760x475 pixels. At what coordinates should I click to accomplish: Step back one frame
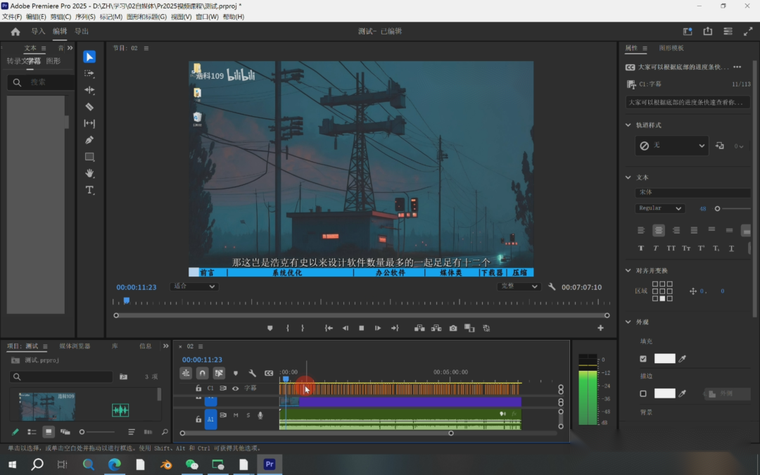pyautogui.click(x=345, y=328)
